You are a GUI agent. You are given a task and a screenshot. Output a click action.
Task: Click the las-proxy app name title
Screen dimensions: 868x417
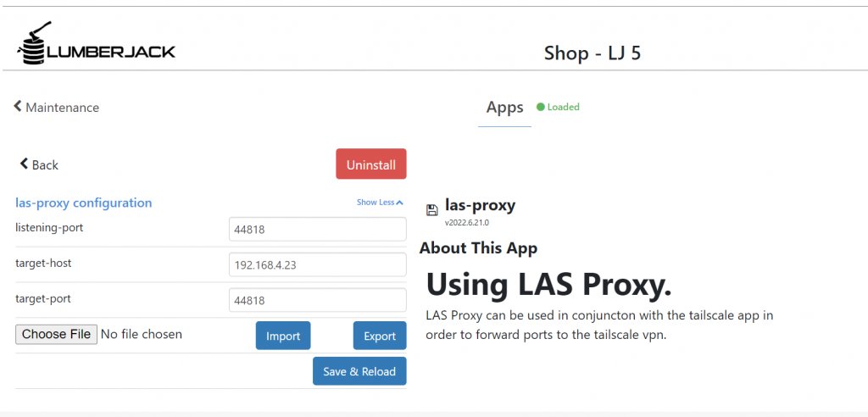(480, 205)
